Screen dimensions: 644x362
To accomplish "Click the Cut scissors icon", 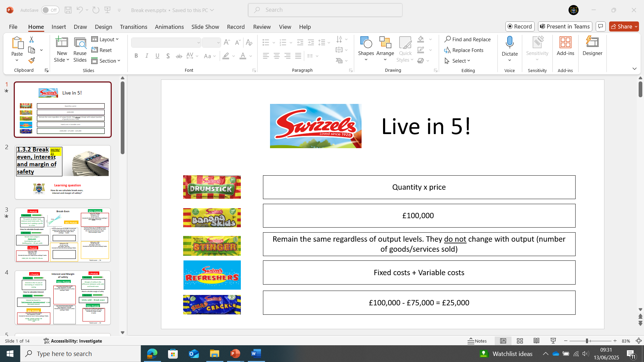I will click(x=32, y=40).
